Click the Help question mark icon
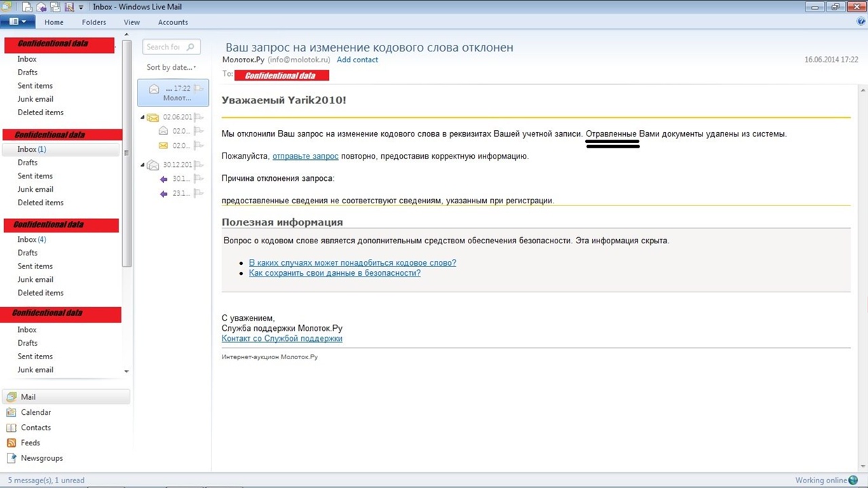The width and height of the screenshot is (868, 488). point(861,22)
